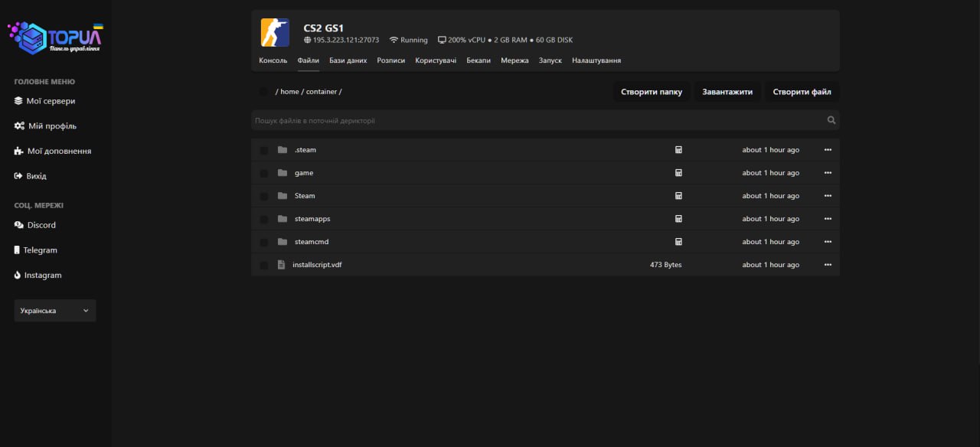Focus the file search input field
Viewport: 980px width, 447px height.
pos(536,120)
